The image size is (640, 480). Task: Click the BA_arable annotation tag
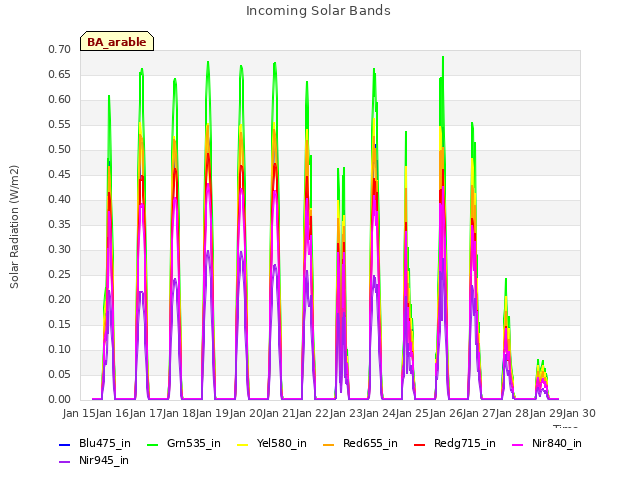click(117, 41)
